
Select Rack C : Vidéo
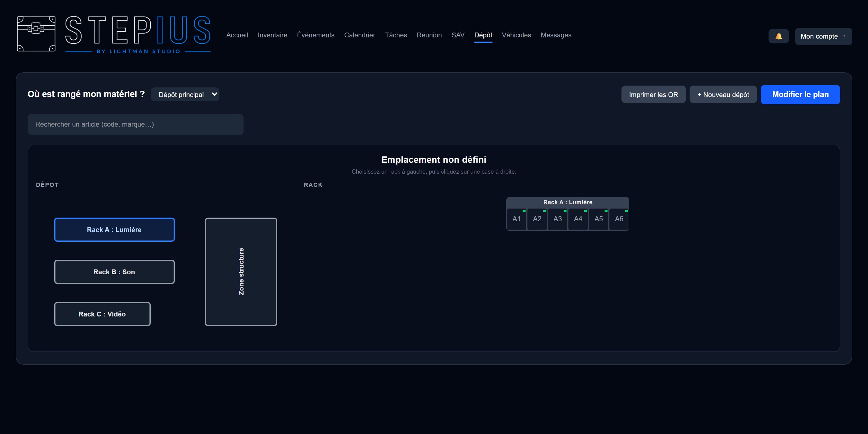click(x=102, y=314)
